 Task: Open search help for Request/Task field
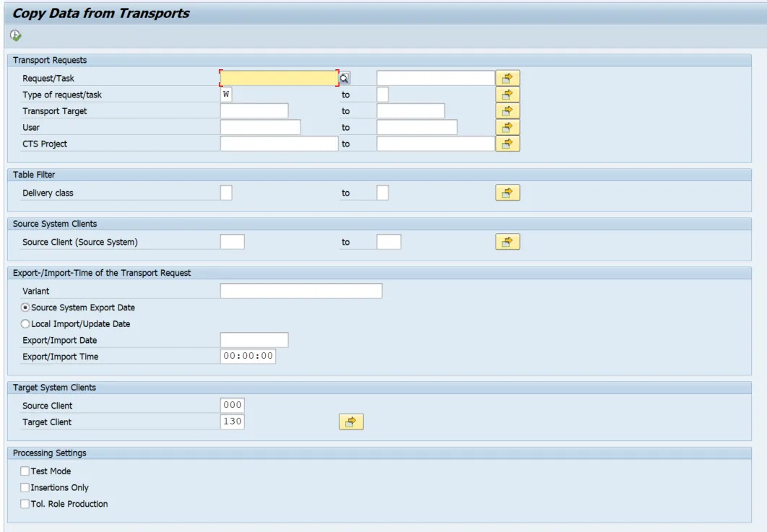pyautogui.click(x=345, y=78)
